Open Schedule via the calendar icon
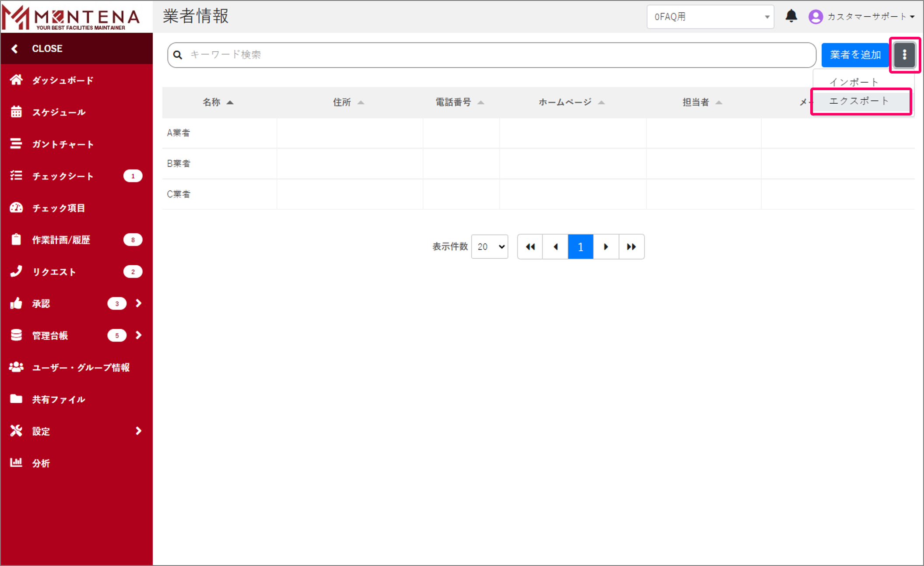 [x=16, y=112]
